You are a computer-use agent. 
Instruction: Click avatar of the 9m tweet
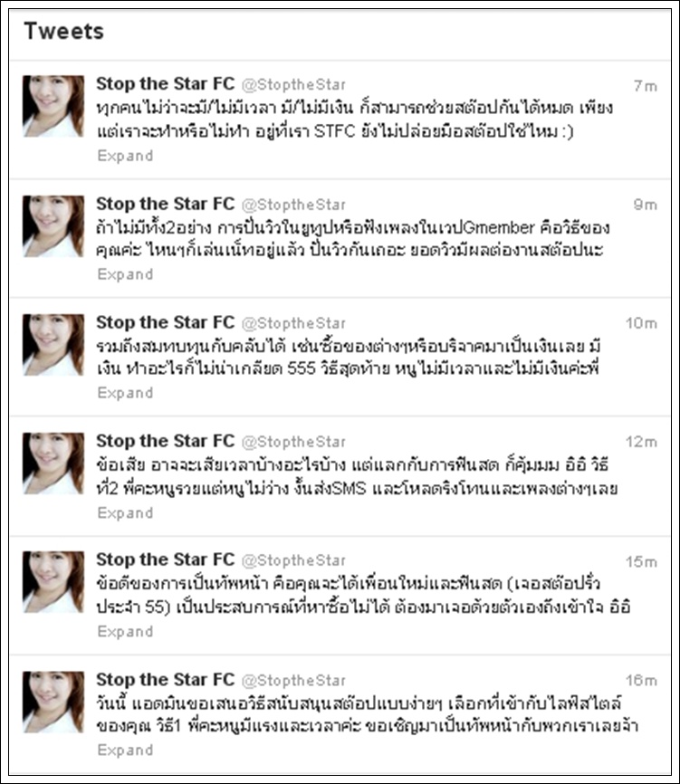[x=53, y=226]
